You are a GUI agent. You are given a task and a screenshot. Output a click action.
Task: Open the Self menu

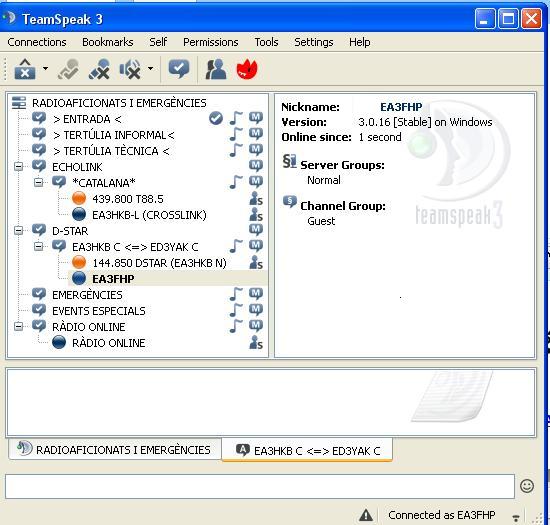[x=158, y=42]
